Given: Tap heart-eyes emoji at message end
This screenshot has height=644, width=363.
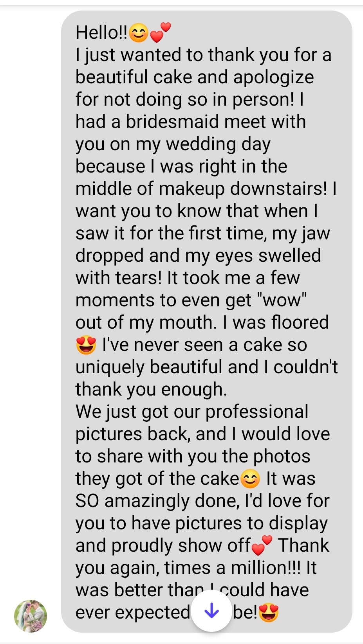Looking at the screenshot, I should [269, 613].
